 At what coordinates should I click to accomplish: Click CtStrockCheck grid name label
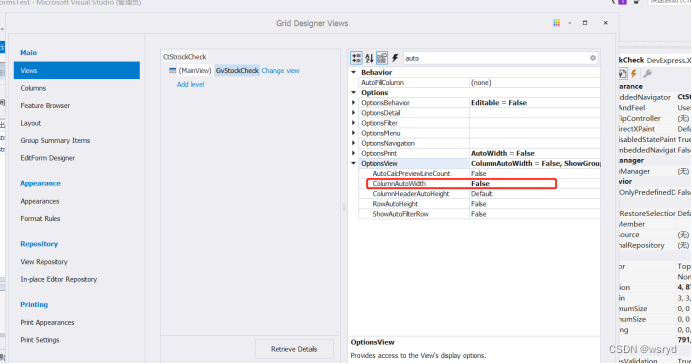(x=184, y=57)
